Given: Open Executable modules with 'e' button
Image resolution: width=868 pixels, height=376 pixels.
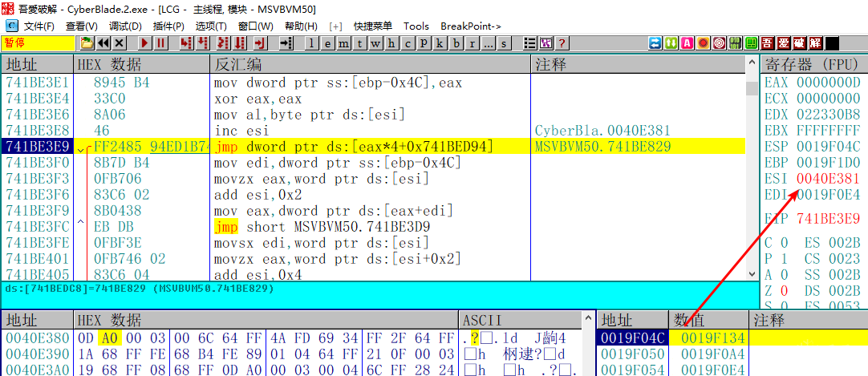Looking at the screenshot, I should (x=327, y=43).
